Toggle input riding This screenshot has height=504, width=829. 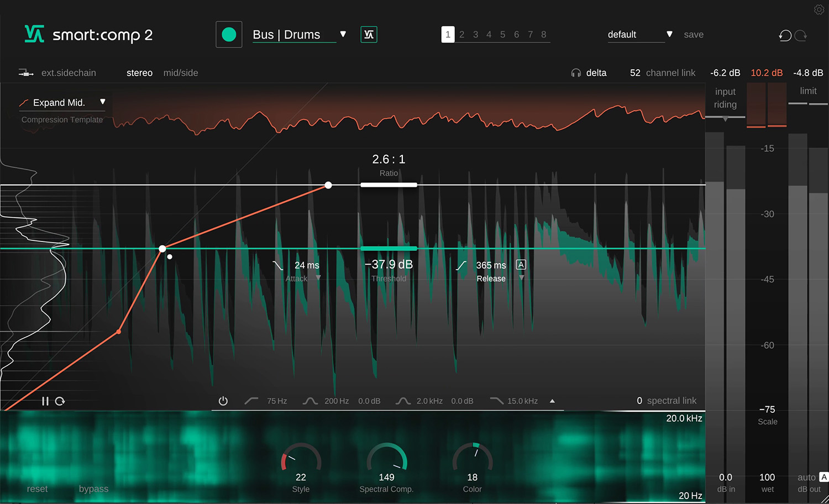click(725, 98)
